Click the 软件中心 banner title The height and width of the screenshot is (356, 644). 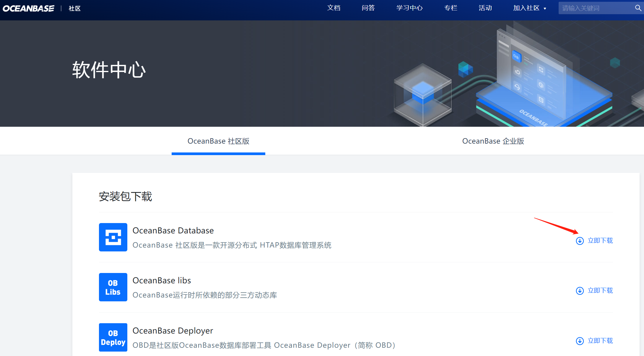coord(109,70)
